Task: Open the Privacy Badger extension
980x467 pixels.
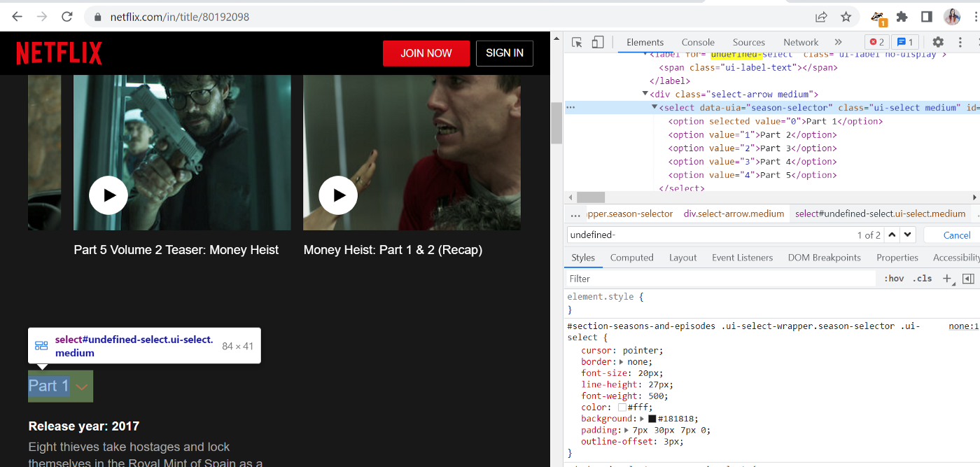Action: pyautogui.click(x=878, y=18)
